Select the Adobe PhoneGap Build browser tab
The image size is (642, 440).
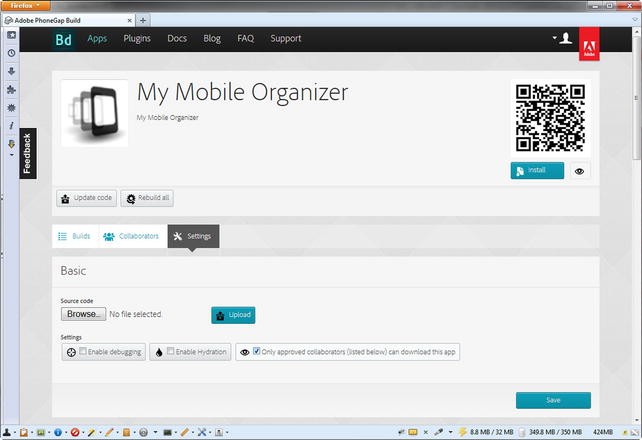click(x=68, y=20)
